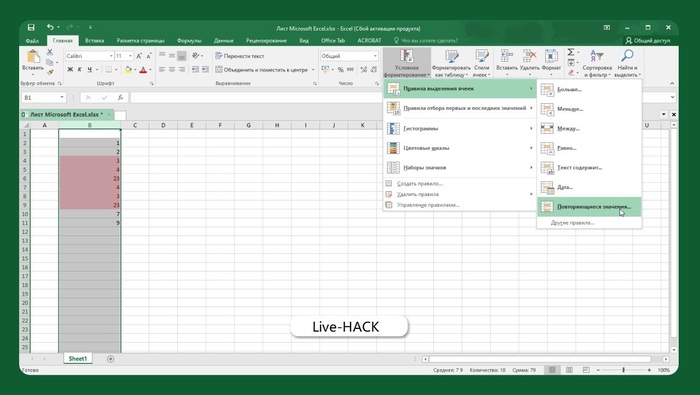The image size is (700, 395).
Task: Click Объединить и поместить в центре
Action: [262, 70]
